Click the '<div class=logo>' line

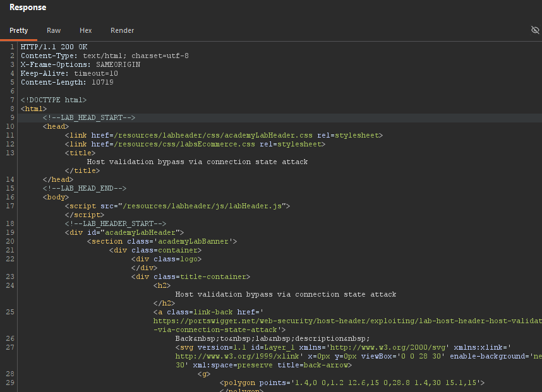point(167,259)
